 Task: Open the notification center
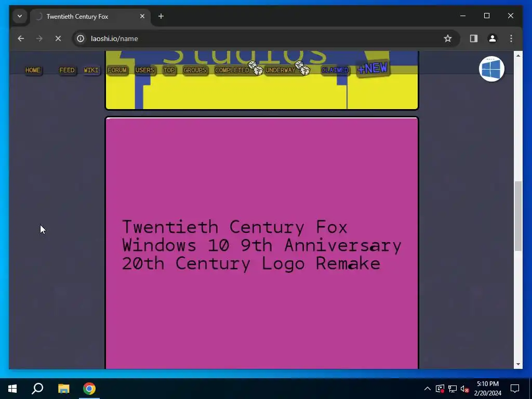click(515, 389)
